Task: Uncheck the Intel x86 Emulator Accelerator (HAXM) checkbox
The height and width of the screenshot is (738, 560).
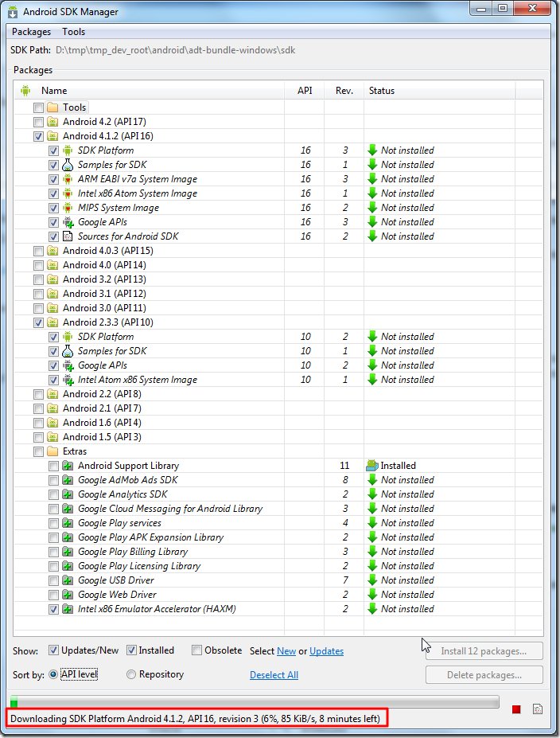Action: tap(53, 609)
